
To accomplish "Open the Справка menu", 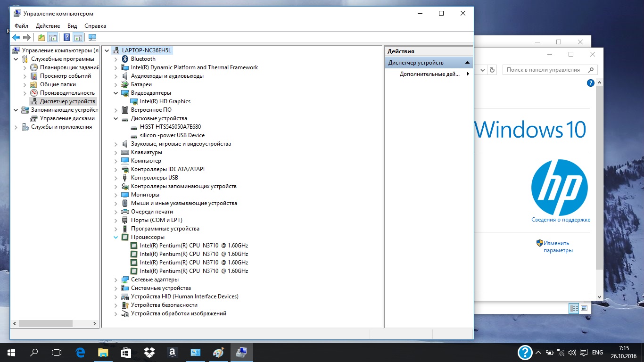I will click(x=95, y=26).
